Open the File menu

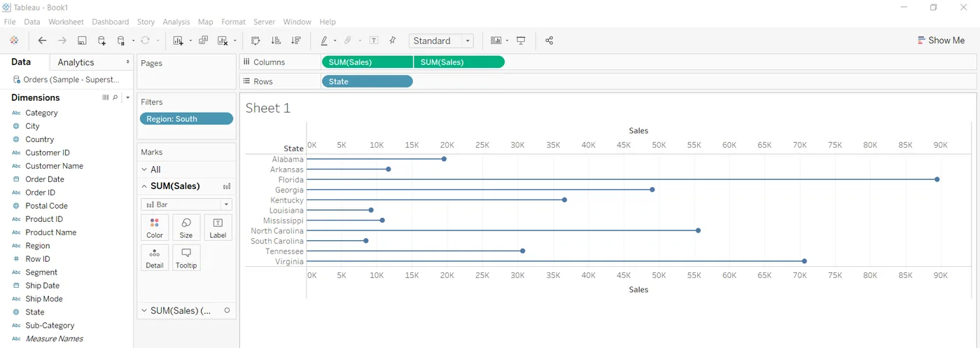click(x=10, y=22)
